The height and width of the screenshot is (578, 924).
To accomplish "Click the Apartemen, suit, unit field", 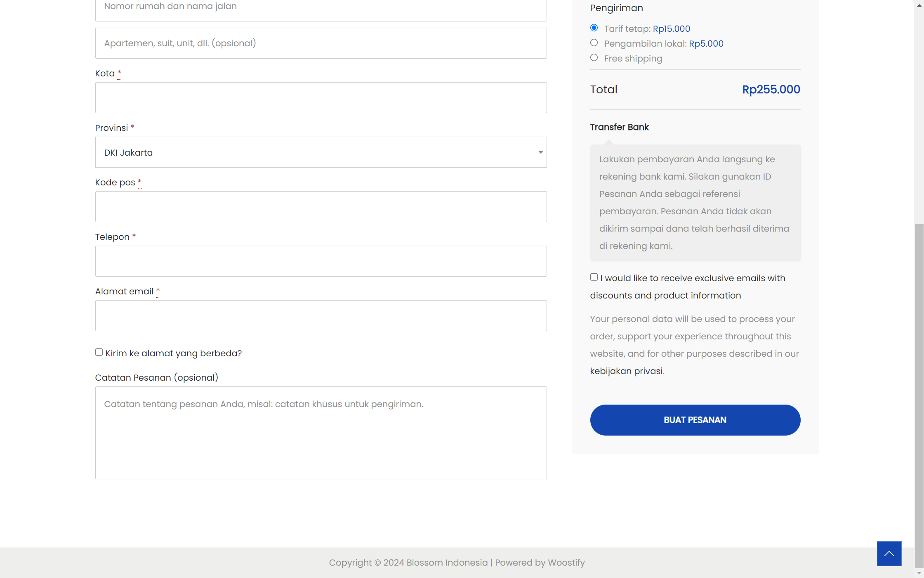I will pyautogui.click(x=321, y=43).
